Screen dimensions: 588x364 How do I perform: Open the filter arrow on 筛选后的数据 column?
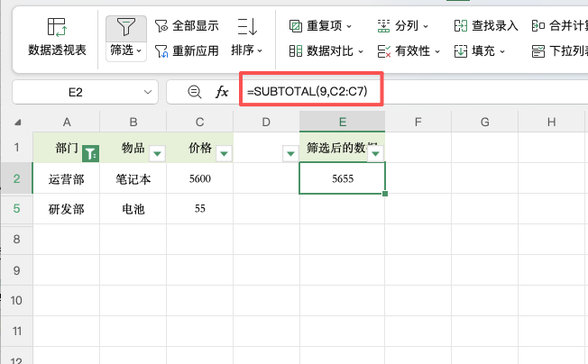coord(375,153)
